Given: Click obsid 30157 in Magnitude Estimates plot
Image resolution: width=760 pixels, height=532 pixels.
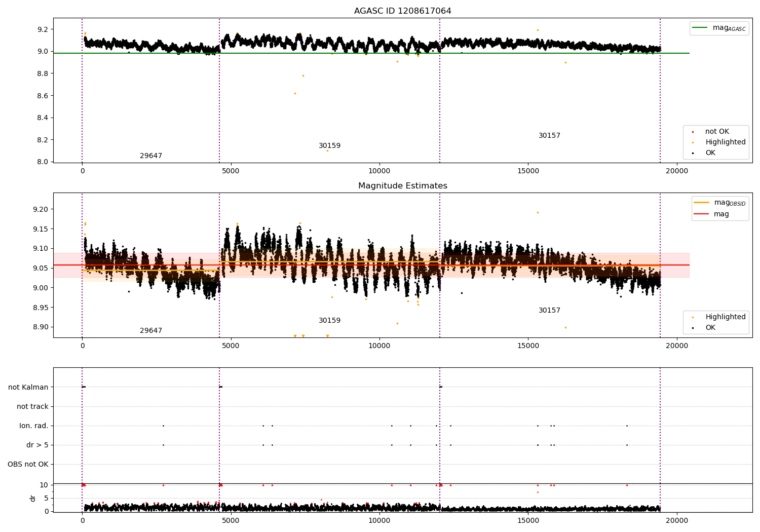Looking at the screenshot, I should 549,311.
